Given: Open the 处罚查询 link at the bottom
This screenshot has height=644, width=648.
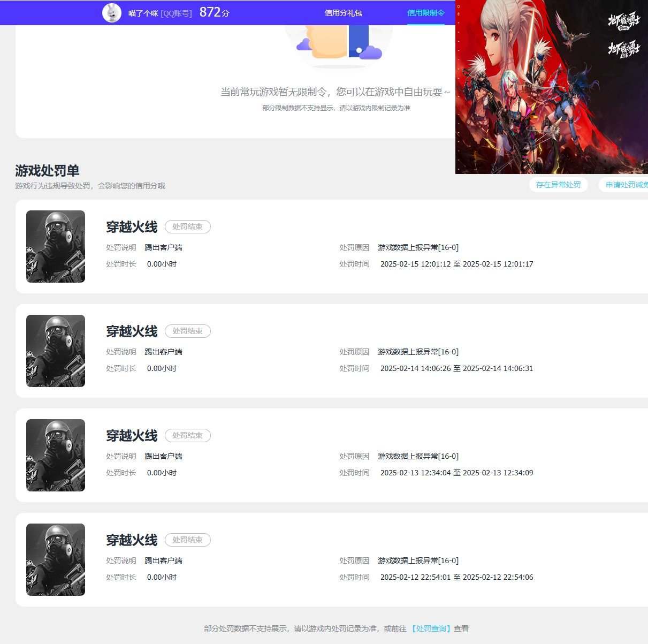Looking at the screenshot, I should click(x=432, y=628).
